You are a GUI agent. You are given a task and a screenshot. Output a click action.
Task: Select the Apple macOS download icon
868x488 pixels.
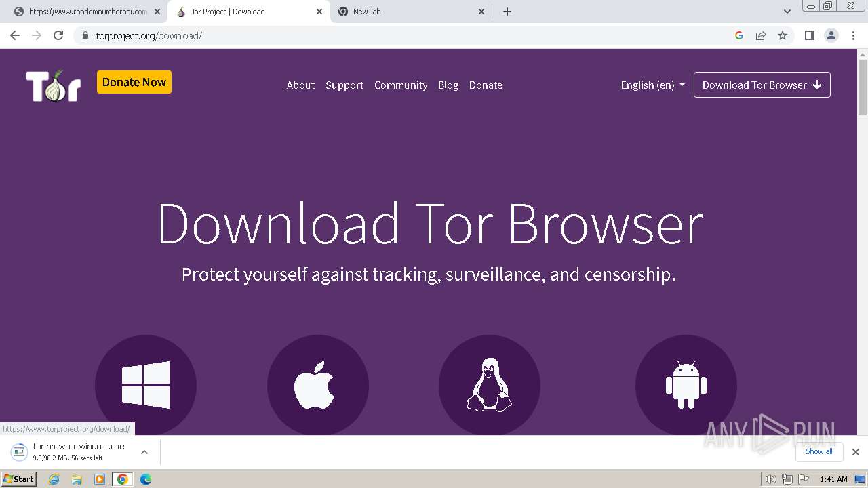(318, 385)
